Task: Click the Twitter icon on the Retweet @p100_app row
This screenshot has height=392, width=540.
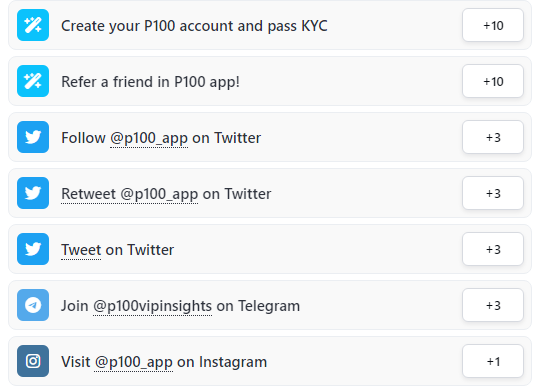Action: (33, 193)
